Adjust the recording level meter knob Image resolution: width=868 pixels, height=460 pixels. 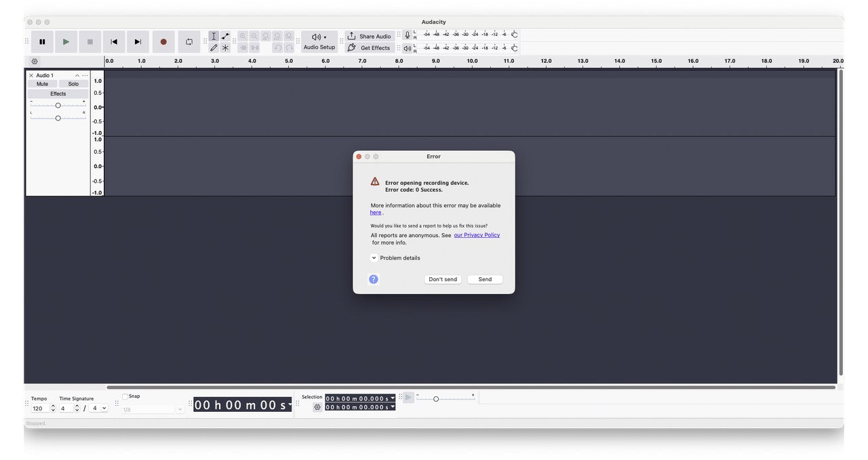point(514,35)
